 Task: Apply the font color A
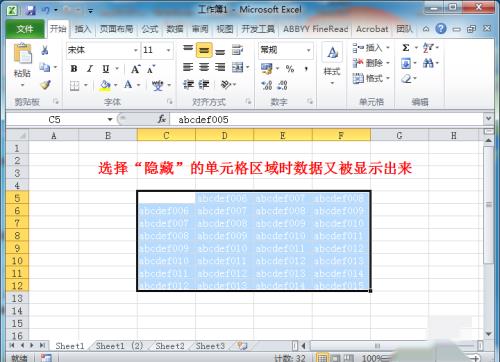tap(128, 85)
